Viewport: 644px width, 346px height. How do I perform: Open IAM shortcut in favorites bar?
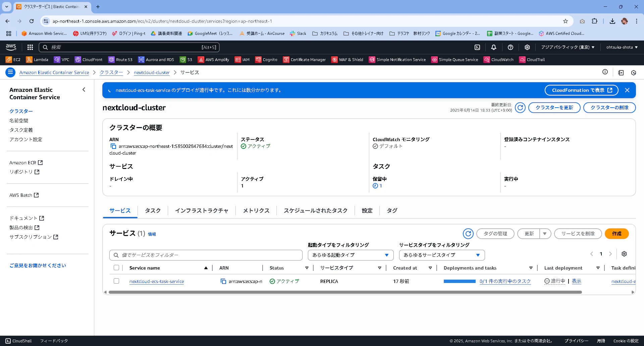coord(242,60)
